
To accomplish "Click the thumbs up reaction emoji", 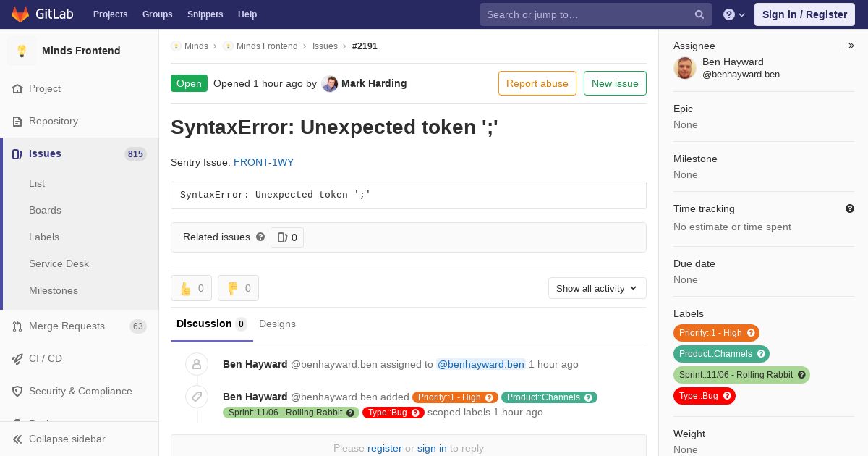I will coord(186,288).
